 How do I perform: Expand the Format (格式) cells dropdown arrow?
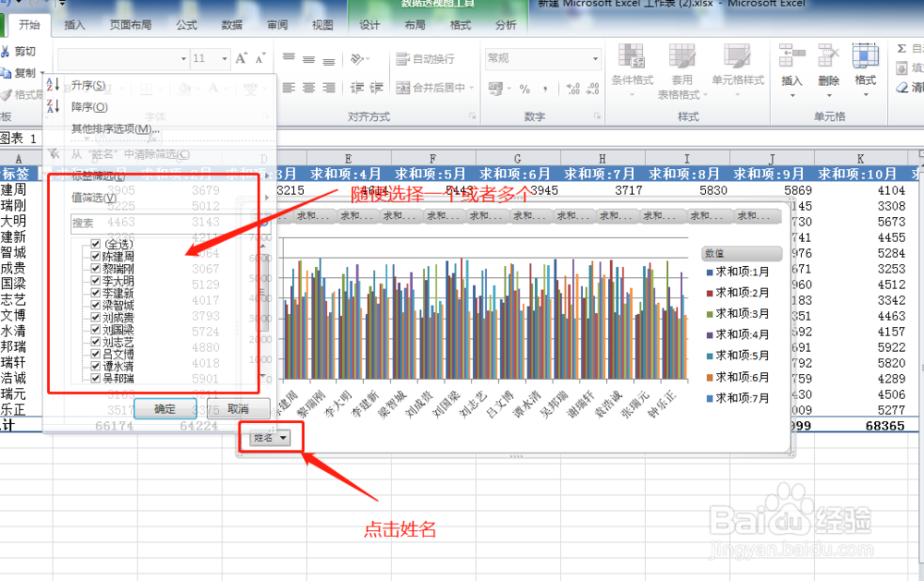tap(866, 95)
